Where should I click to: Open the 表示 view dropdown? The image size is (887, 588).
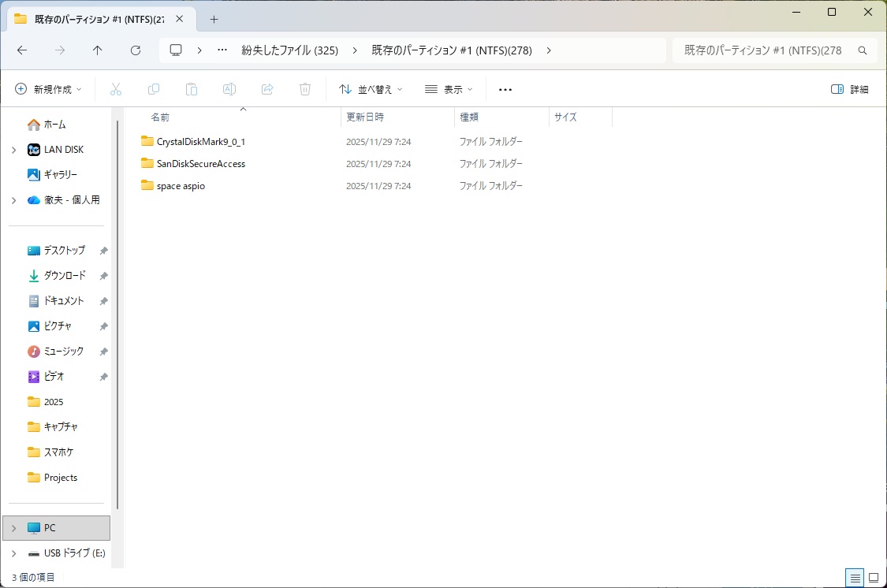pyautogui.click(x=449, y=89)
